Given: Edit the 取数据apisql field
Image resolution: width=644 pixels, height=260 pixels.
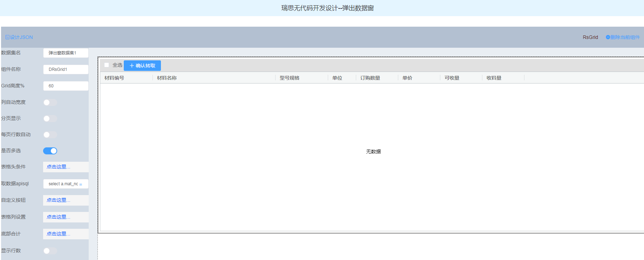Looking at the screenshot, I should pos(66,184).
